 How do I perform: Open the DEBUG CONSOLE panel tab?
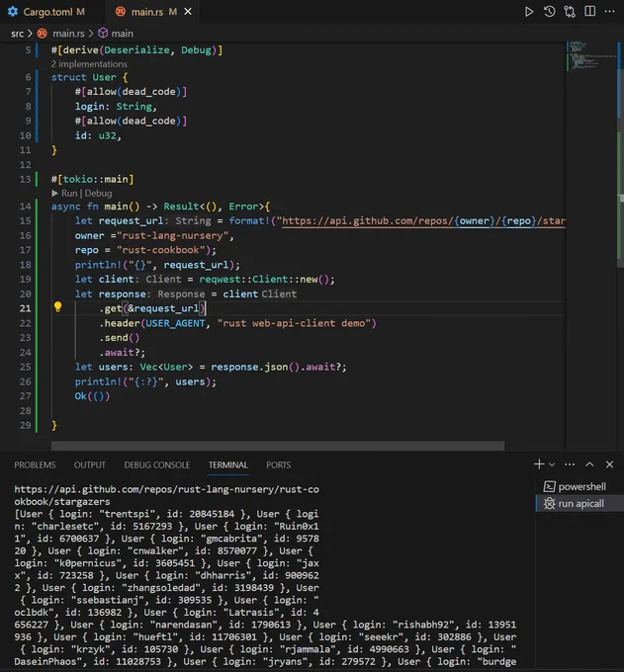157,465
